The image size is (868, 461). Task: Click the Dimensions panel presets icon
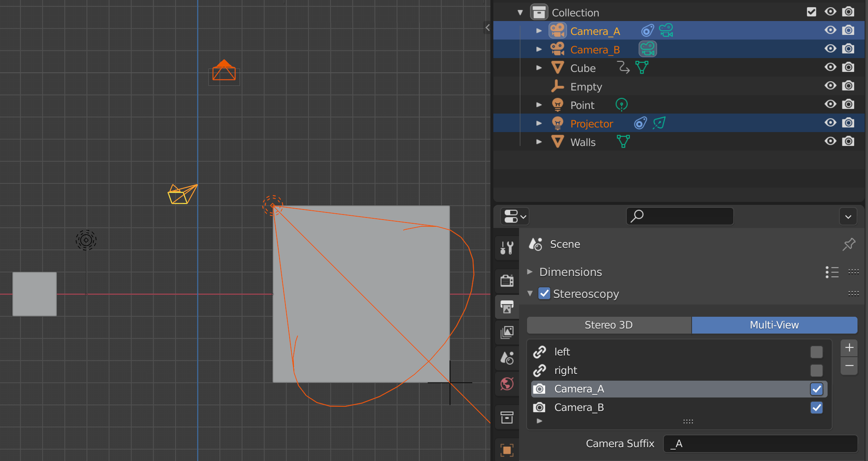click(832, 272)
